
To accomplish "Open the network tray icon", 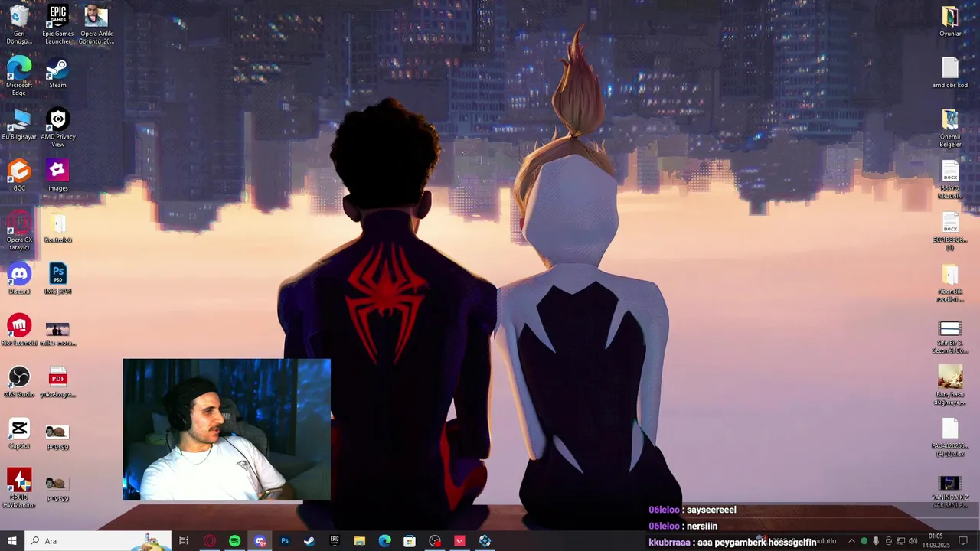I will point(900,541).
